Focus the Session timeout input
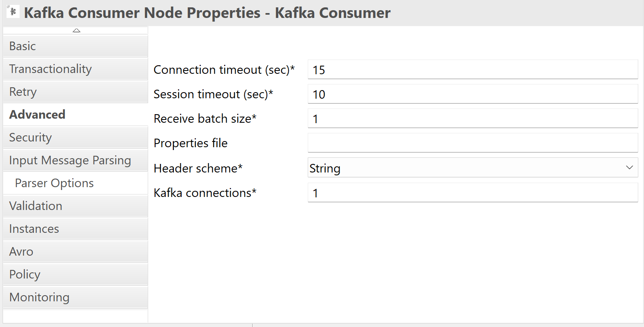Screen dimensions: 644x327 click(x=473, y=94)
